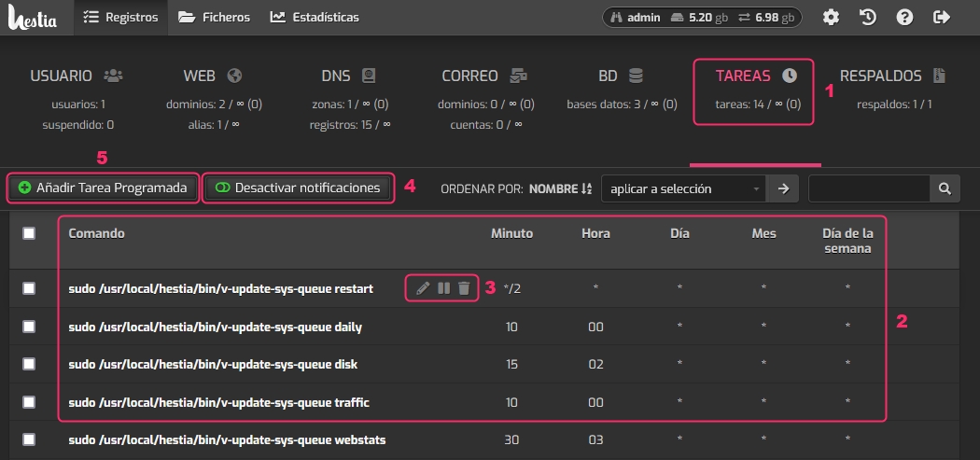Expand the 'Ordenar por: Nombre' sort menu

pyautogui.click(x=560, y=188)
